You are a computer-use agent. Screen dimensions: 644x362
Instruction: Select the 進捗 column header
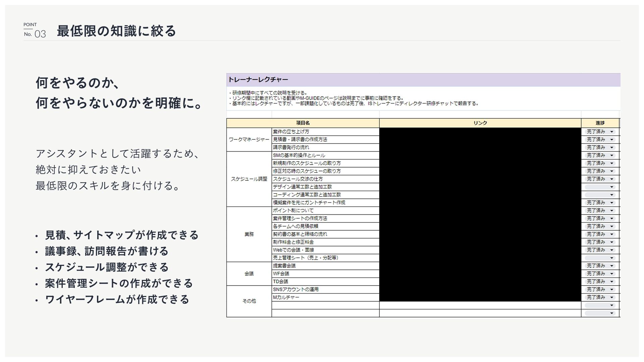(600, 123)
